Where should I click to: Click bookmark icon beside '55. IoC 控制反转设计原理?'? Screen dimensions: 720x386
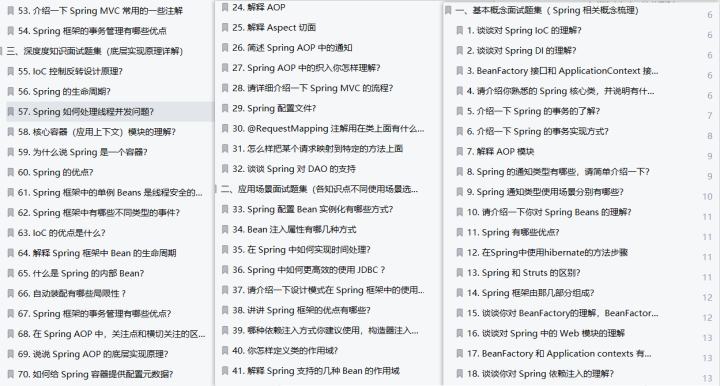(x=11, y=71)
